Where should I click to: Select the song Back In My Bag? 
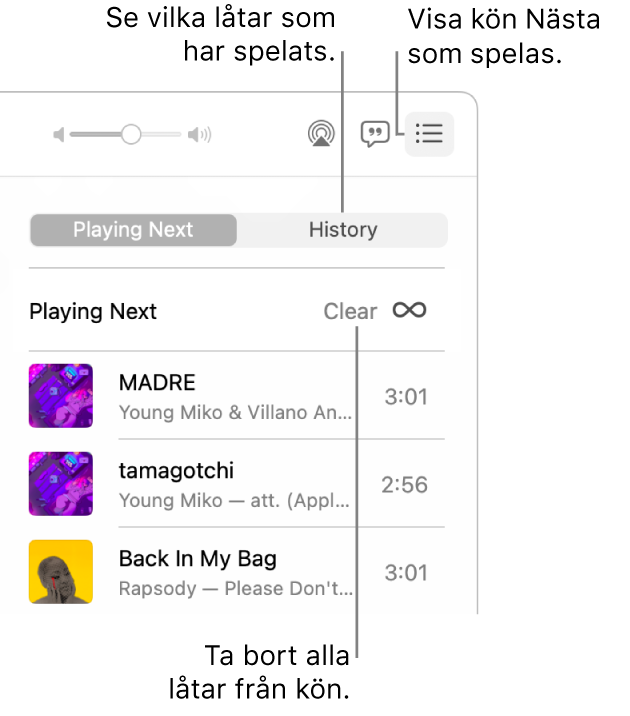tap(198, 559)
